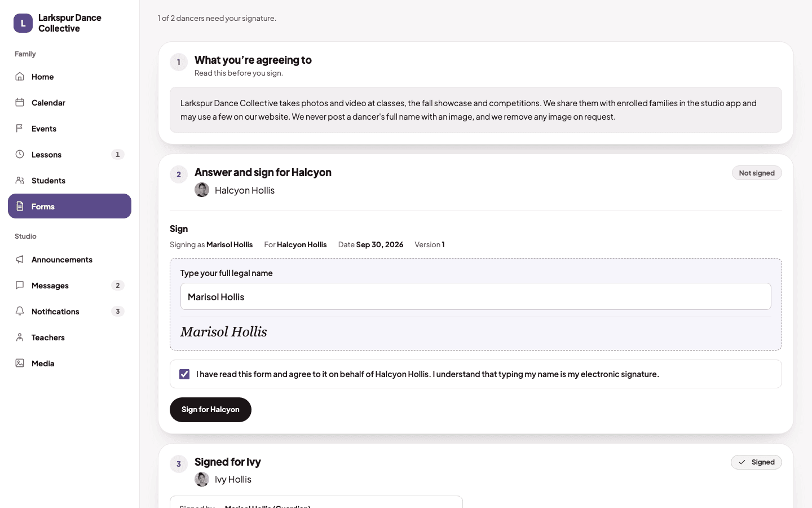The height and width of the screenshot is (508, 812).
Task: Open Announcements in Studio section
Action: pyautogui.click(x=69, y=260)
